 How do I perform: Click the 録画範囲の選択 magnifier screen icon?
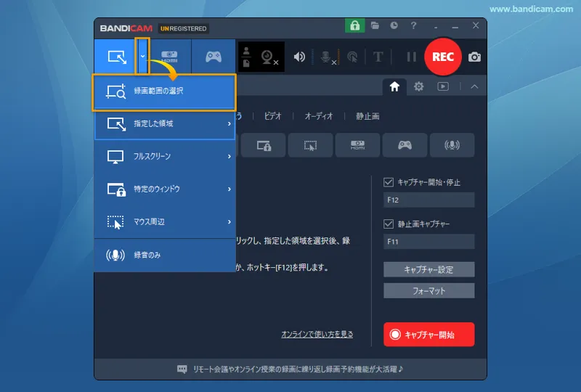pyautogui.click(x=116, y=91)
